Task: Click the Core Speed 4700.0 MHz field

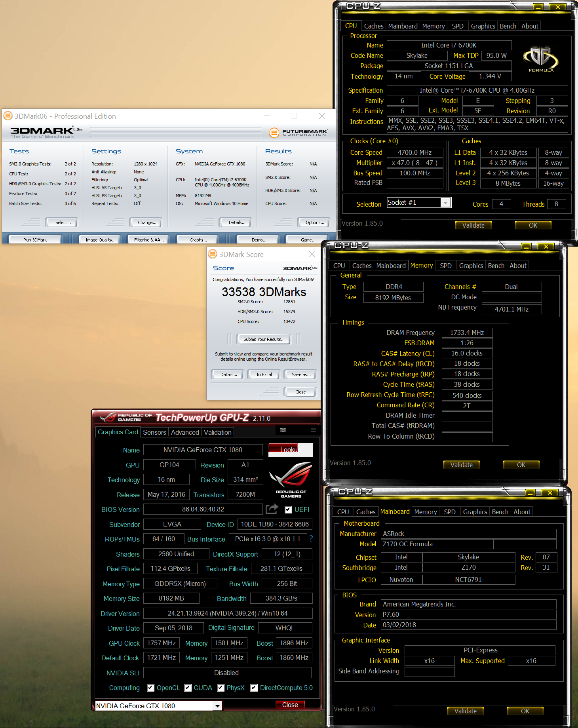Action: 414,152
